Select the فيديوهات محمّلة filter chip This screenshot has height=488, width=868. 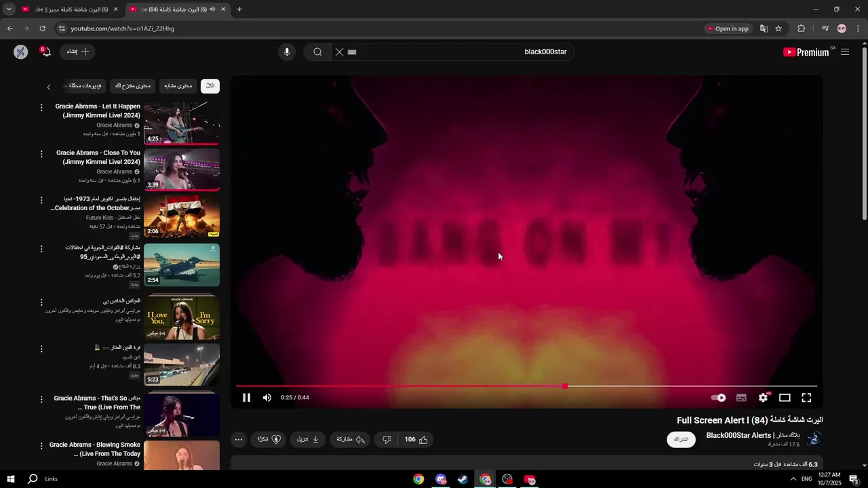coord(85,86)
